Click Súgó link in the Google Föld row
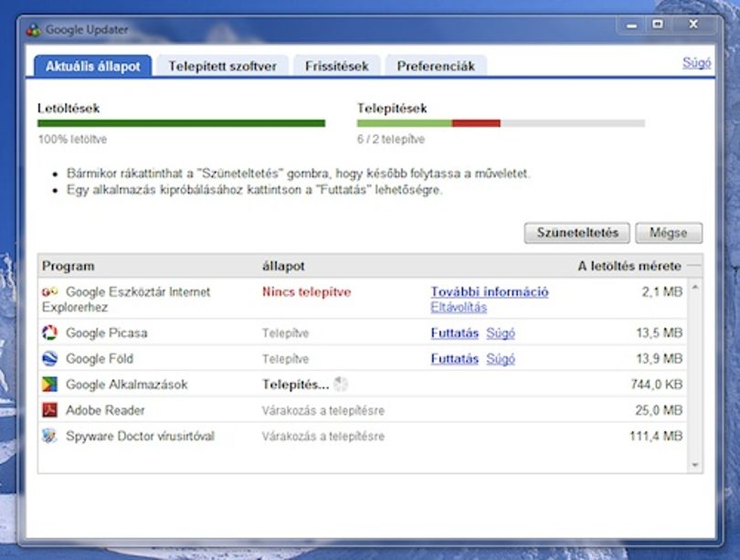This screenshot has width=740, height=560. (x=501, y=359)
